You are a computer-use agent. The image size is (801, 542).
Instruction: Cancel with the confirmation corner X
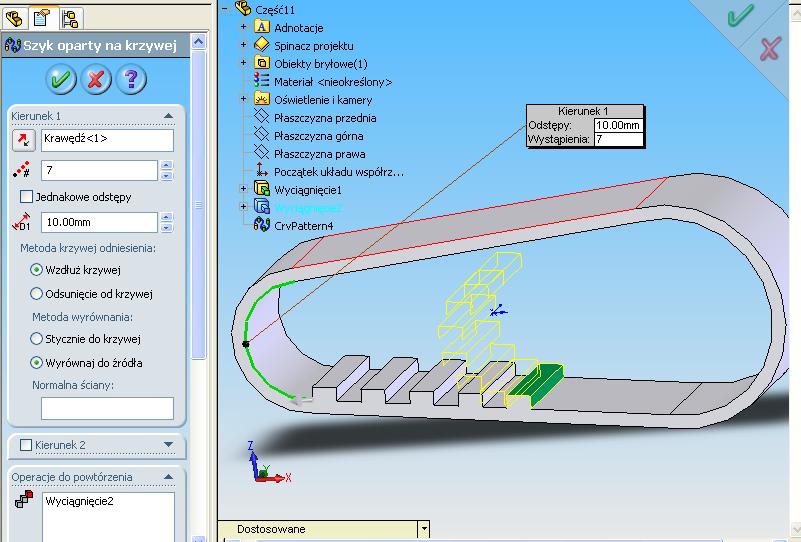click(770, 49)
